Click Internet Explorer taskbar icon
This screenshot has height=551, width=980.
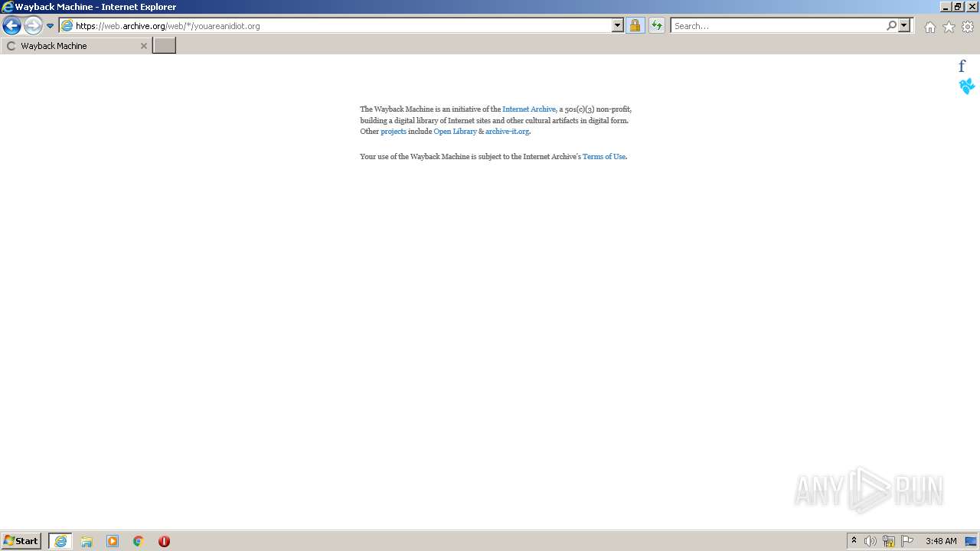tap(60, 541)
